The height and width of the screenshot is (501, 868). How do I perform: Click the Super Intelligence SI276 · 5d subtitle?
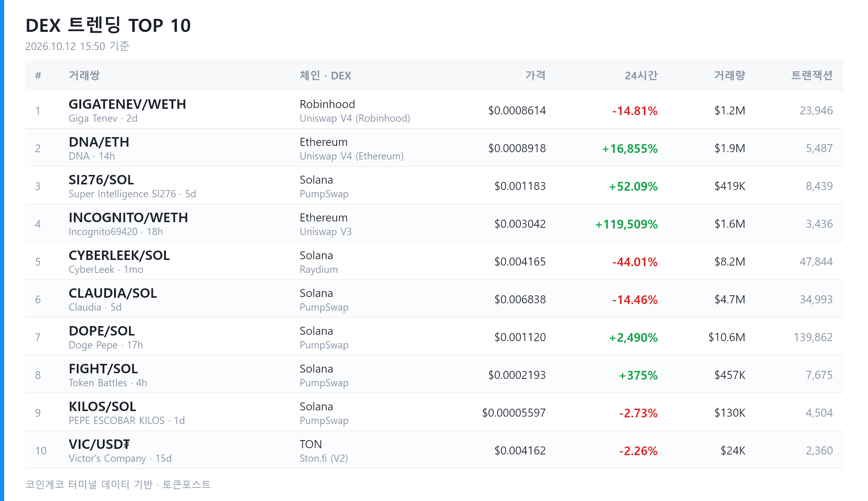point(132,194)
